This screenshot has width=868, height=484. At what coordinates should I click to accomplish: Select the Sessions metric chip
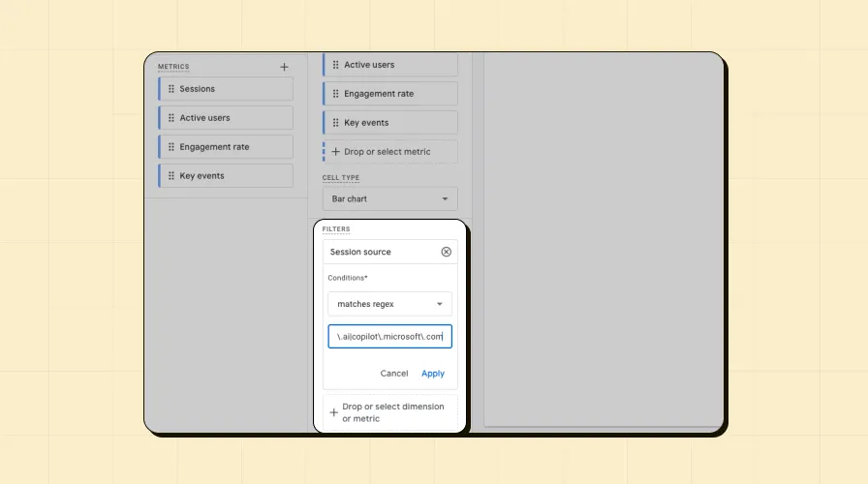226,88
